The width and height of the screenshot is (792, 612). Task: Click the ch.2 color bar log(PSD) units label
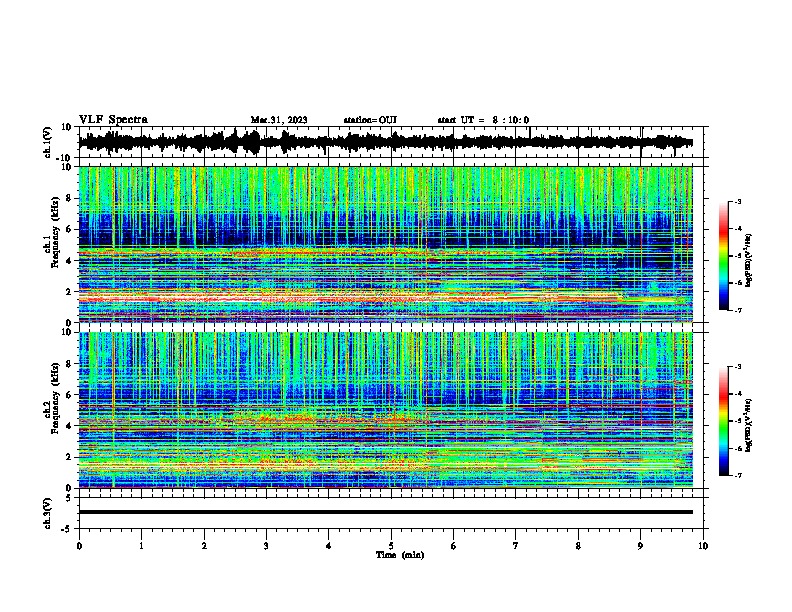[x=749, y=425]
